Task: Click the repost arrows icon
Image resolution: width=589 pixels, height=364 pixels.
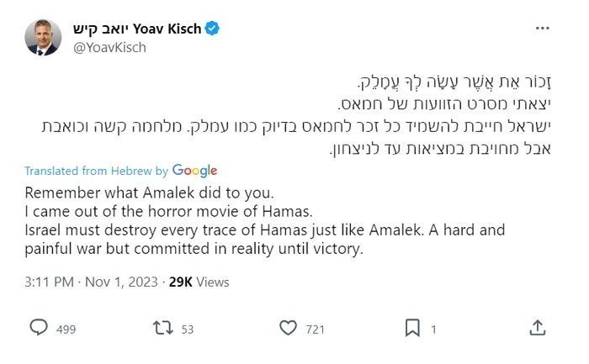Action: point(163,328)
